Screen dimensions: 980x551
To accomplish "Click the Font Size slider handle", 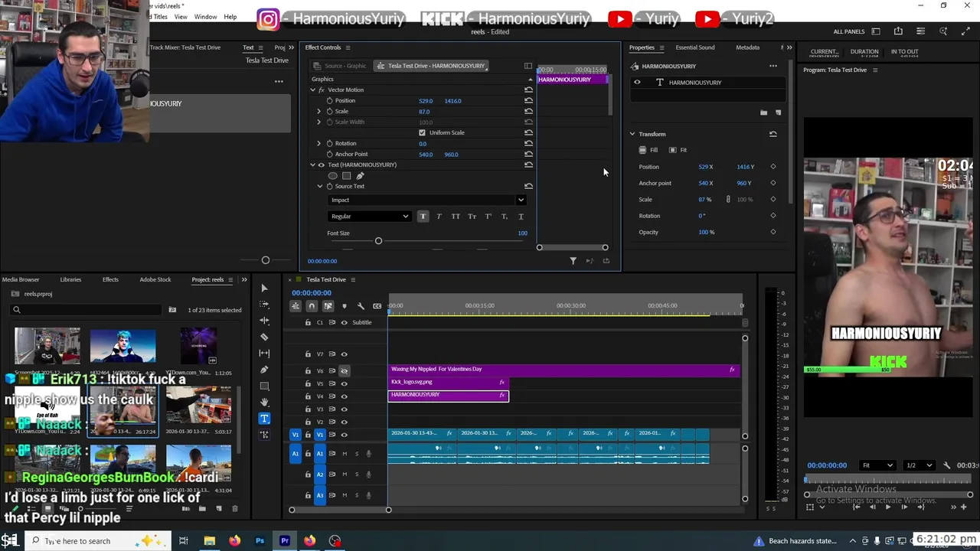I will (378, 241).
